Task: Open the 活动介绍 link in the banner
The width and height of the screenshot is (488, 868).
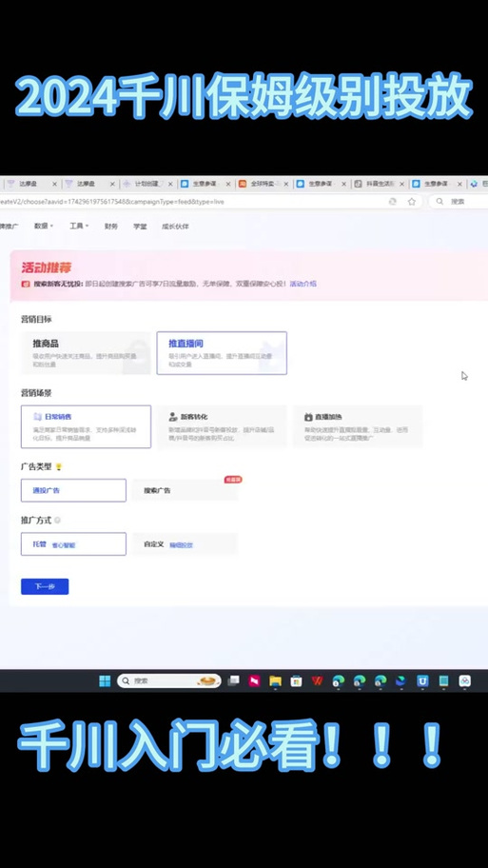Action: (303, 284)
